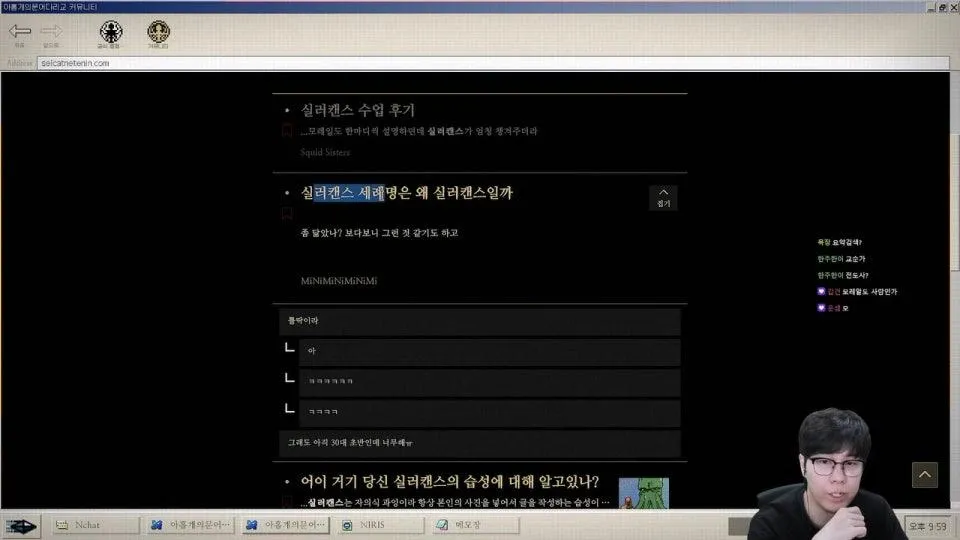Viewport: 960px width, 540px height.
Task: Click the reply comment 아
Action: coord(489,351)
